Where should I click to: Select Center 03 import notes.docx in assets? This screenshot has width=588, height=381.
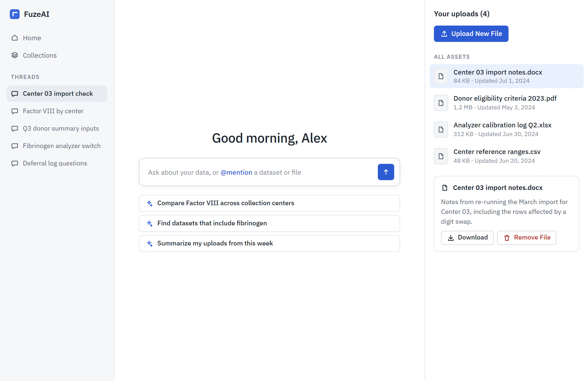(506, 76)
